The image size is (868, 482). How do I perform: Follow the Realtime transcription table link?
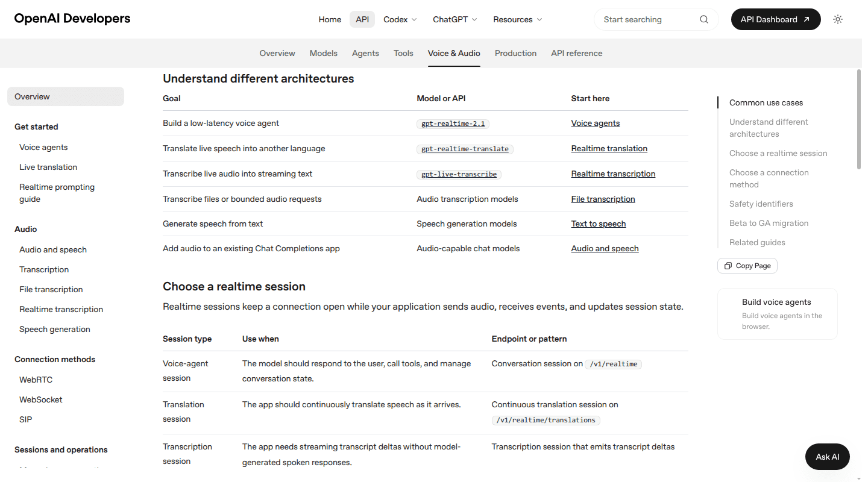(x=613, y=174)
